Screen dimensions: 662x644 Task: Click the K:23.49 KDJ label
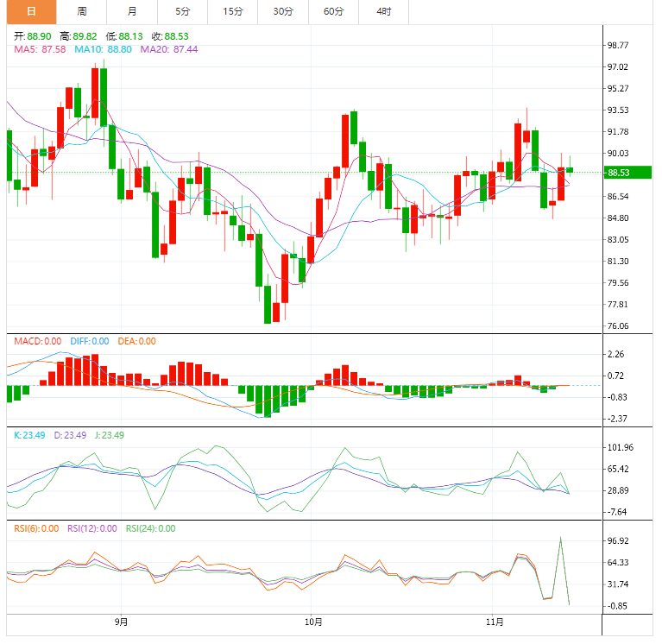tap(29, 435)
